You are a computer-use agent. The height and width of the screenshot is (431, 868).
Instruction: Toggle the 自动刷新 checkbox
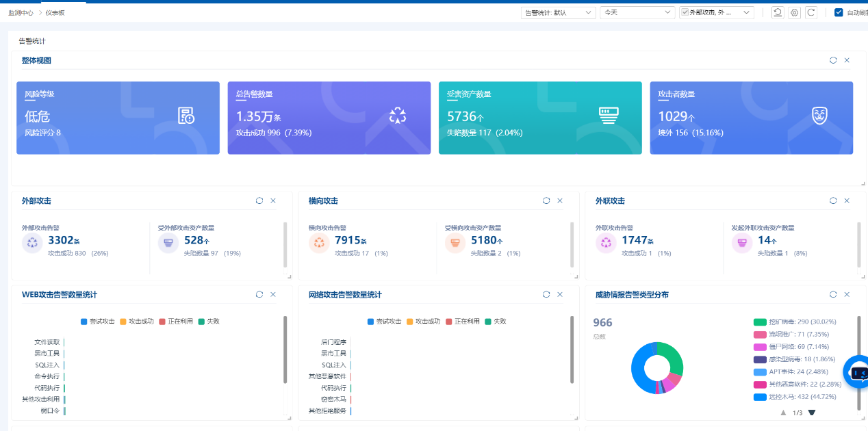point(839,12)
